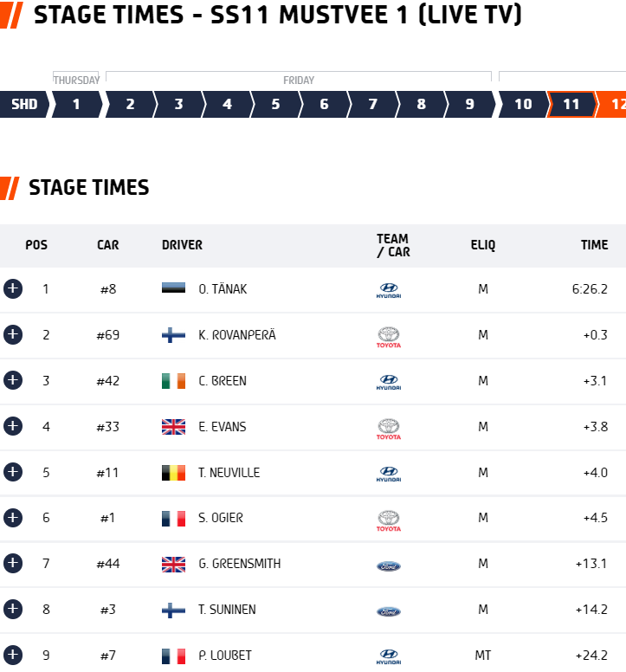Click the Toyota logo in Ogier's row
This screenshot has width=626, height=672.
click(389, 520)
